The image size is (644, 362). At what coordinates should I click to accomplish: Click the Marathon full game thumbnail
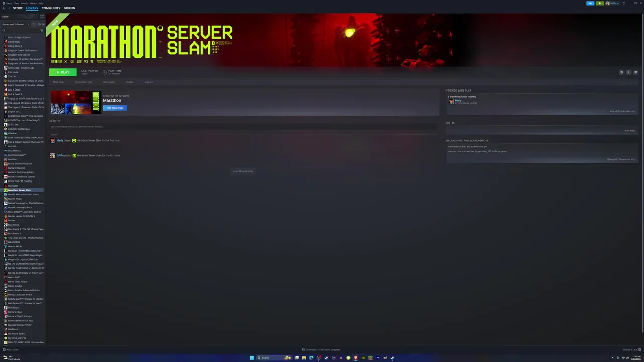pos(75,102)
